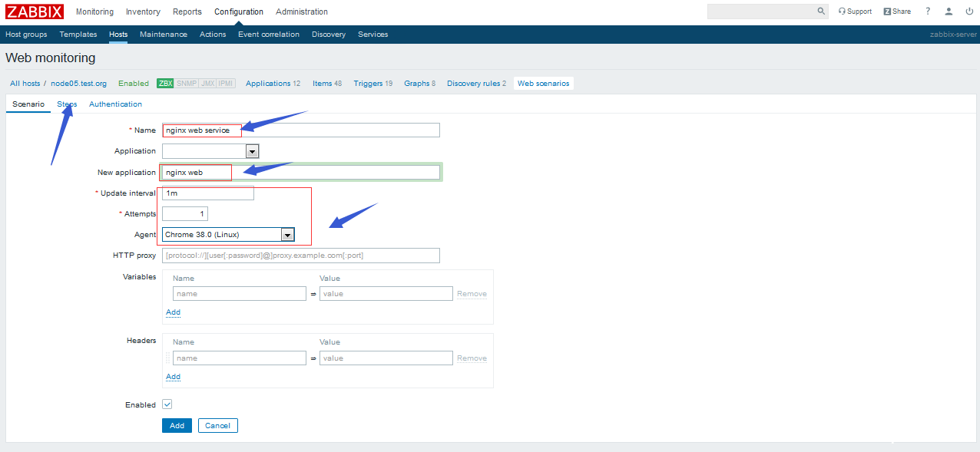Viewport: 980px width, 452px height.
Task: Click the ZABBIX logo
Action: pos(33,12)
